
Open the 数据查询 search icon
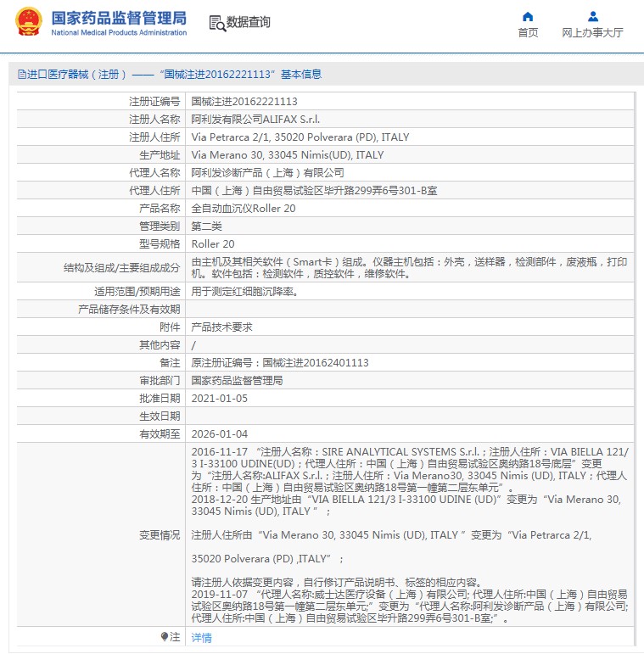217,23
